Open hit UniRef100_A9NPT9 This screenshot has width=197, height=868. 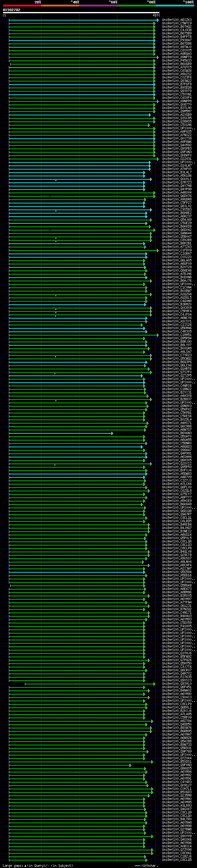(x=177, y=57)
